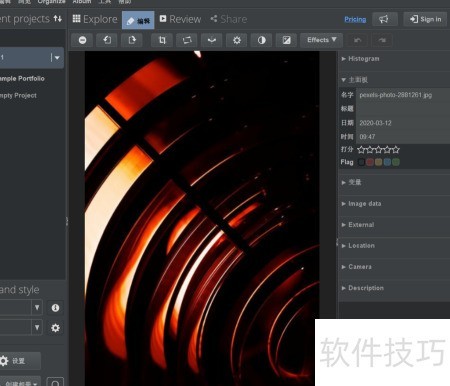The image size is (450, 386).
Task: Set the yellow flag color
Action: [x=378, y=162]
